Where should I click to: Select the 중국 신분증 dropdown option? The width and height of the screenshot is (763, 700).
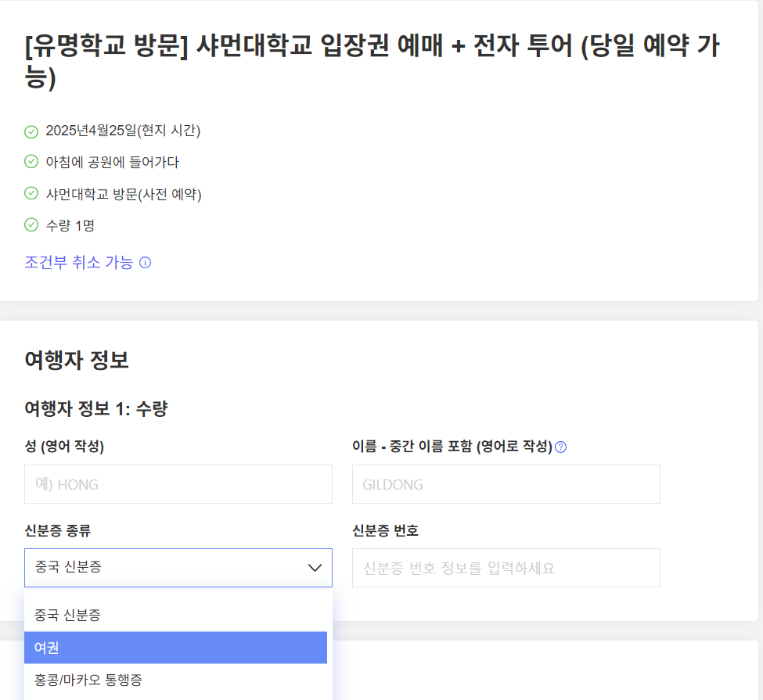(x=176, y=615)
